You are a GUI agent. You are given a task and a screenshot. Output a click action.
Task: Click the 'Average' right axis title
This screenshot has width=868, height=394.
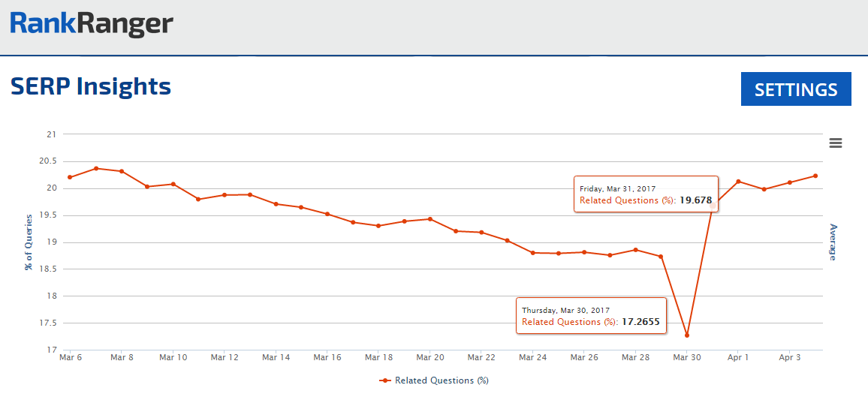833,242
